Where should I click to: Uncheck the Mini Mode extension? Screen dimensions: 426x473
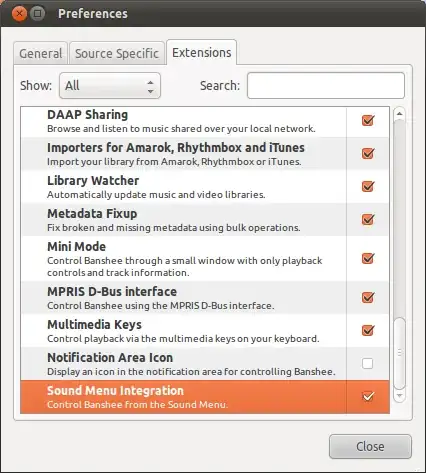[x=368, y=258]
